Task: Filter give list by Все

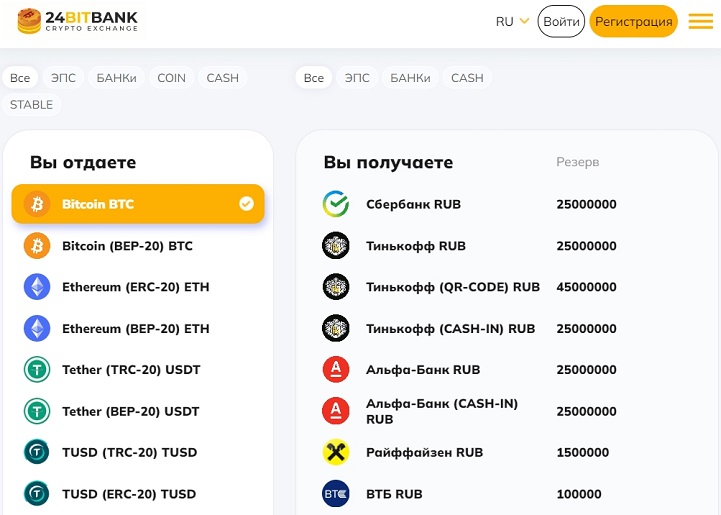Action: click(20, 78)
